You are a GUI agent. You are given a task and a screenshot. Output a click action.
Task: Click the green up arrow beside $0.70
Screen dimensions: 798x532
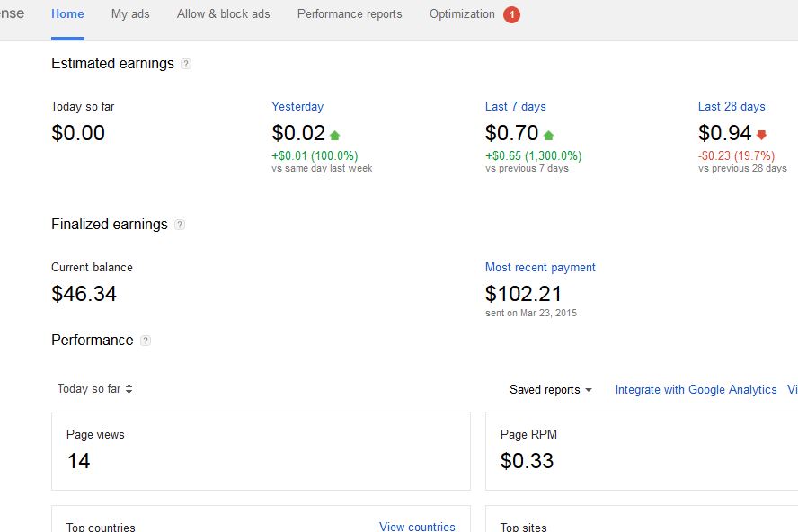pos(548,136)
